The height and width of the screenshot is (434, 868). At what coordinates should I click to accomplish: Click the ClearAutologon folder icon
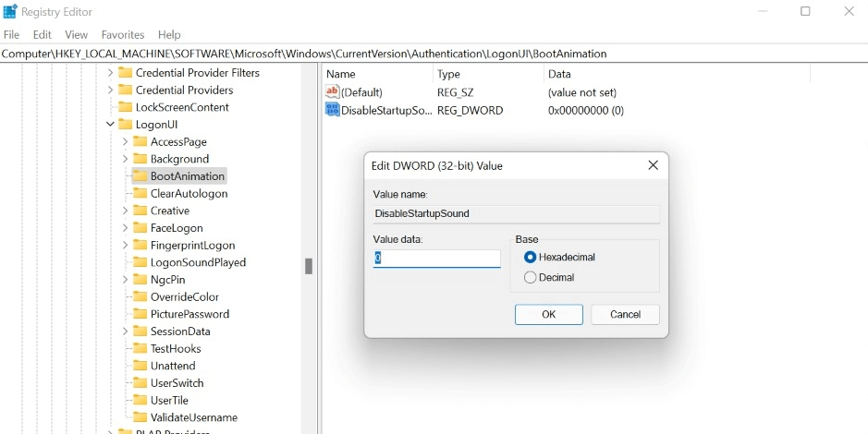pos(141,193)
